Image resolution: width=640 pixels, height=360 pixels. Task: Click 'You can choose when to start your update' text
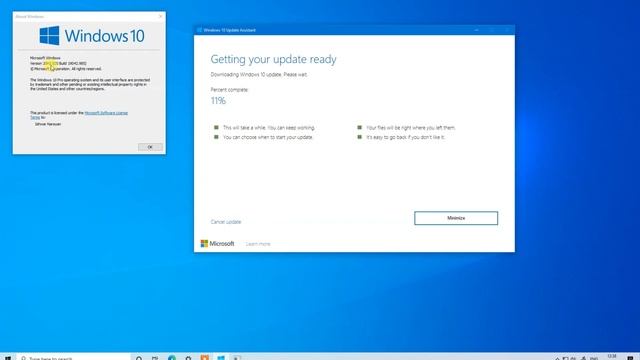tap(268, 137)
